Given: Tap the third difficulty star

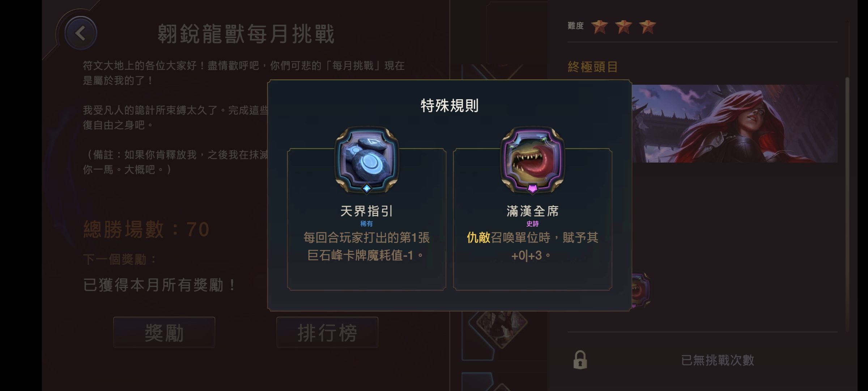Looking at the screenshot, I should [x=647, y=26].
